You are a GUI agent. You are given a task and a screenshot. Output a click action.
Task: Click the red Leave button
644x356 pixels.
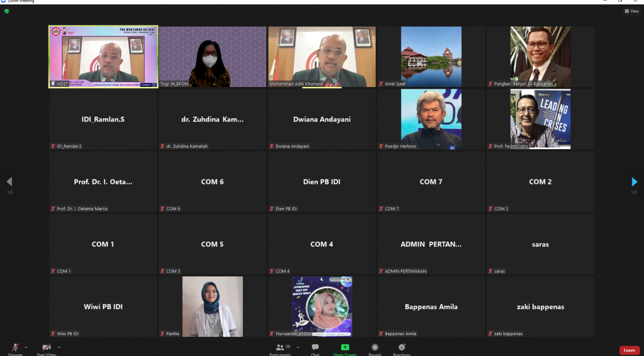(629, 350)
